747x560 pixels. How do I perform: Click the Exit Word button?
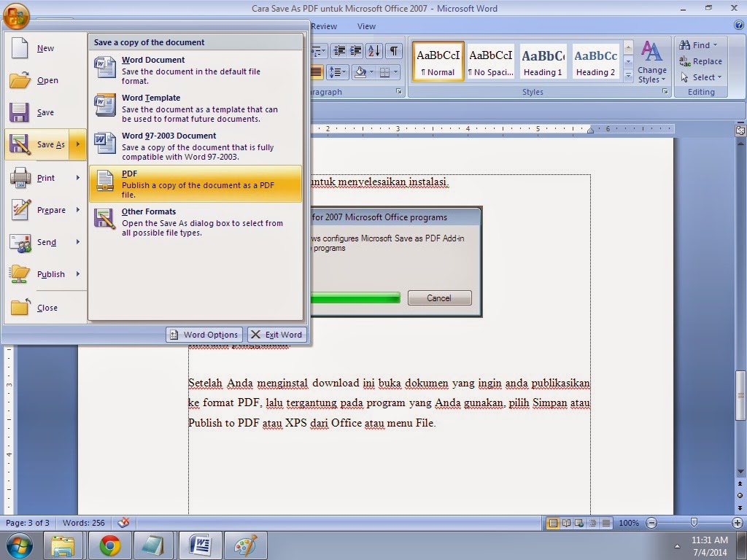[x=277, y=335]
